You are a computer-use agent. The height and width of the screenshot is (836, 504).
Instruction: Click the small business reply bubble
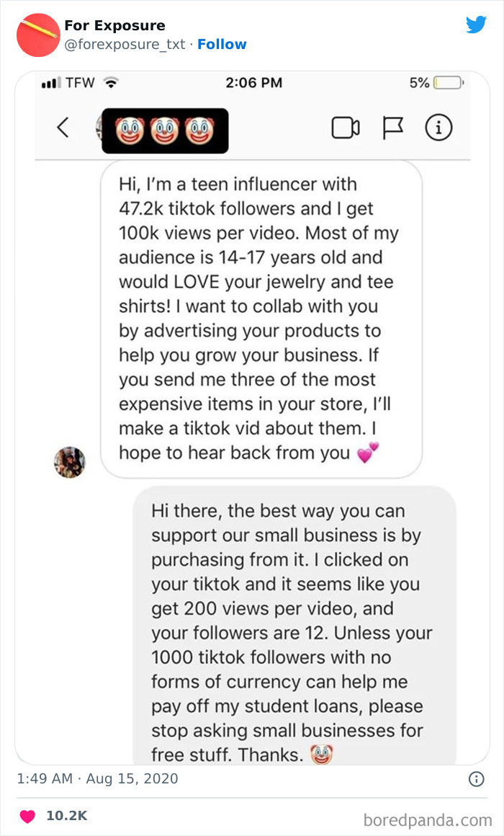[x=294, y=621]
